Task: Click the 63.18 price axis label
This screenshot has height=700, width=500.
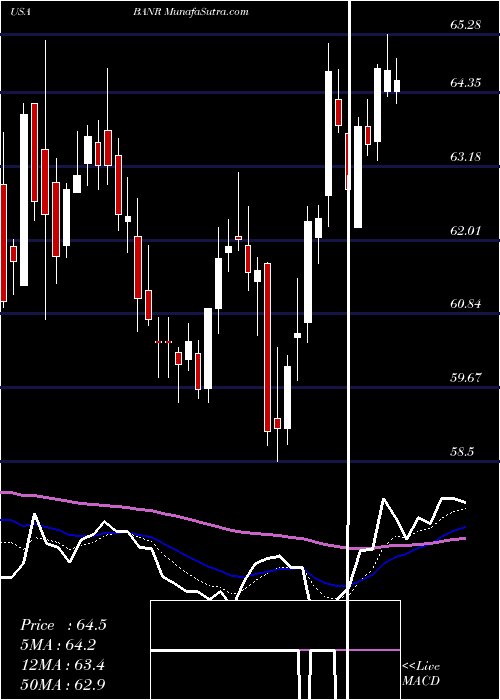Action: [466, 157]
